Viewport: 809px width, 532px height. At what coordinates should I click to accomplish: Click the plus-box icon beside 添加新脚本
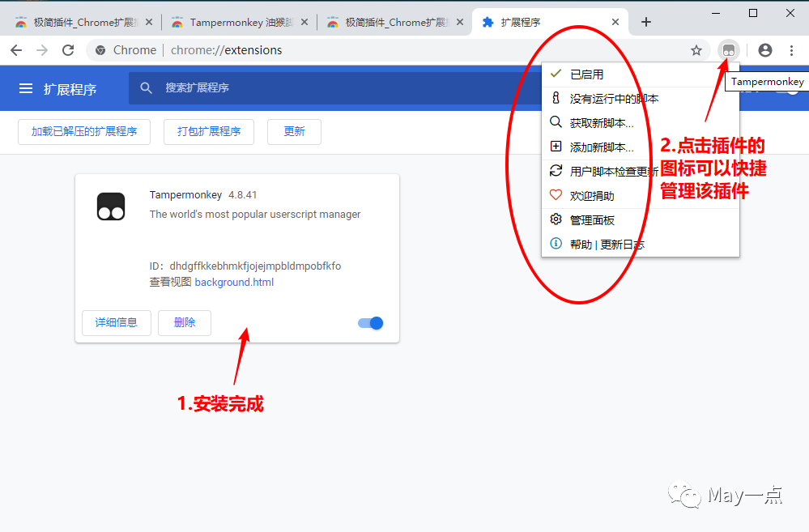[556, 147]
